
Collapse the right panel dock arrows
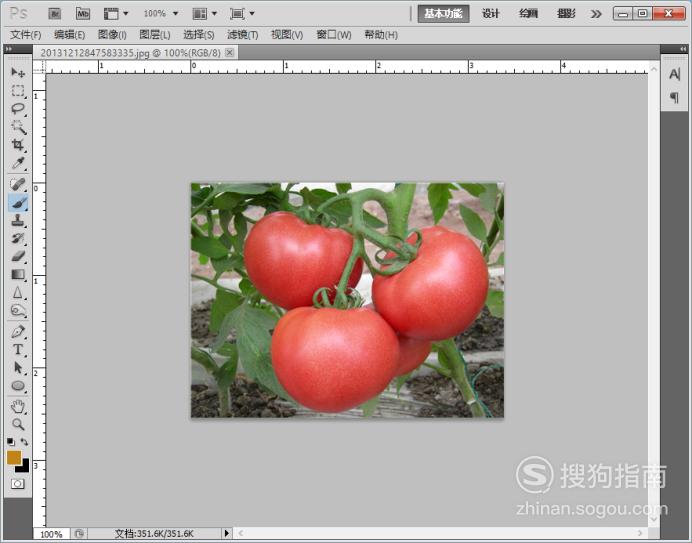pos(683,49)
